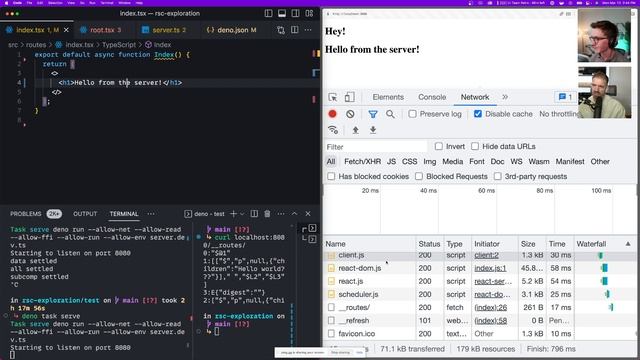Open terminal panel more actions menu
Image resolution: width=640 pixels, height=360 pixels.
281,214
